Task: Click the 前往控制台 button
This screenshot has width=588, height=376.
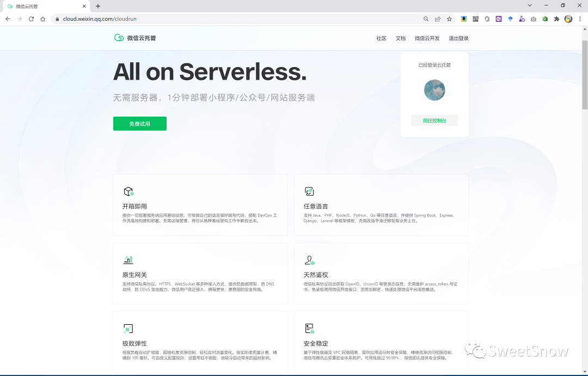Action: pos(434,120)
